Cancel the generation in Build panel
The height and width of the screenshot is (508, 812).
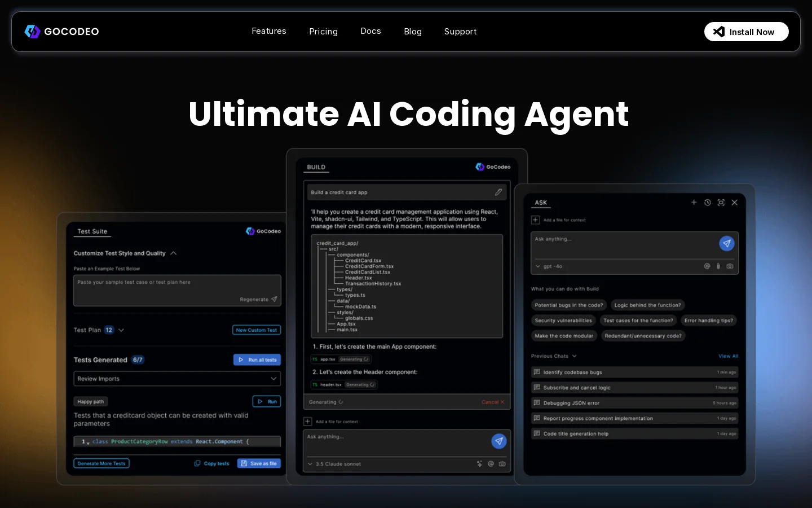pos(493,402)
